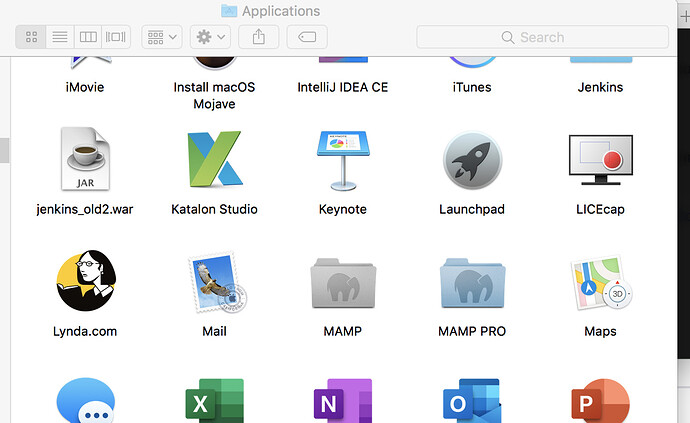Click the Launchpad label
Image resolution: width=690 pixels, height=423 pixels.
coord(472,209)
